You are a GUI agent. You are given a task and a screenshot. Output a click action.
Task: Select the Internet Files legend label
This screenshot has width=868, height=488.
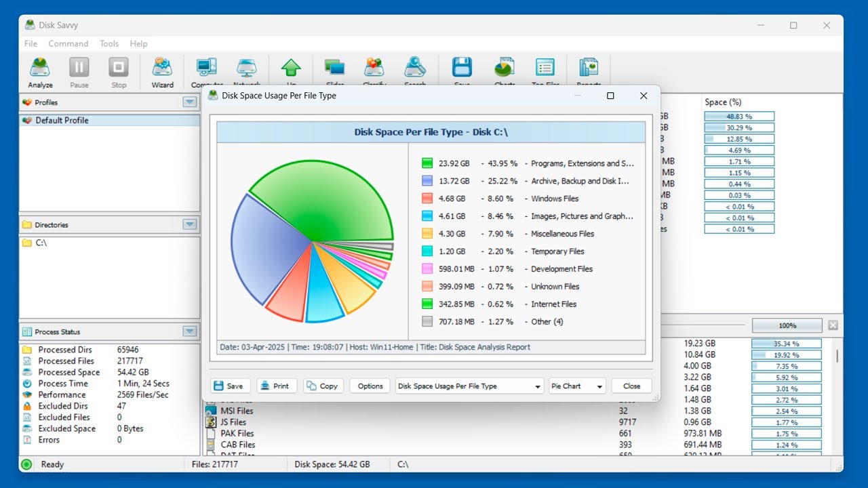pyautogui.click(x=554, y=304)
